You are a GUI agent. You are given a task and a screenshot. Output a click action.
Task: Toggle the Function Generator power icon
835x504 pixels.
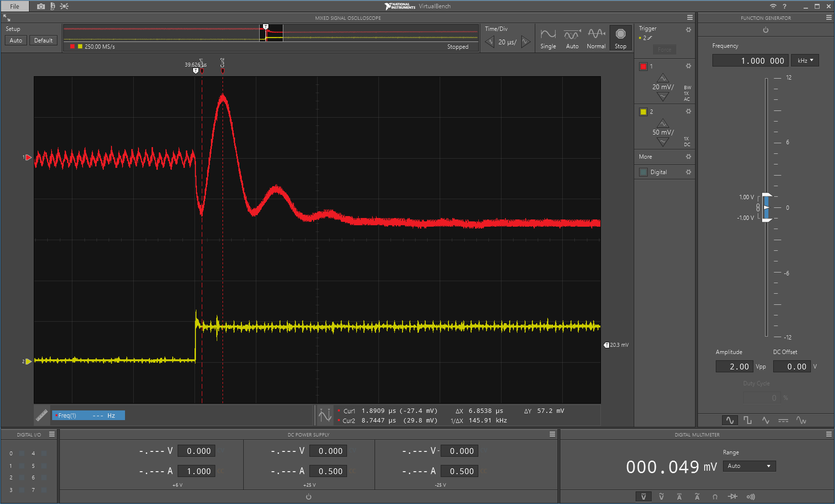(x=765, y=30)
